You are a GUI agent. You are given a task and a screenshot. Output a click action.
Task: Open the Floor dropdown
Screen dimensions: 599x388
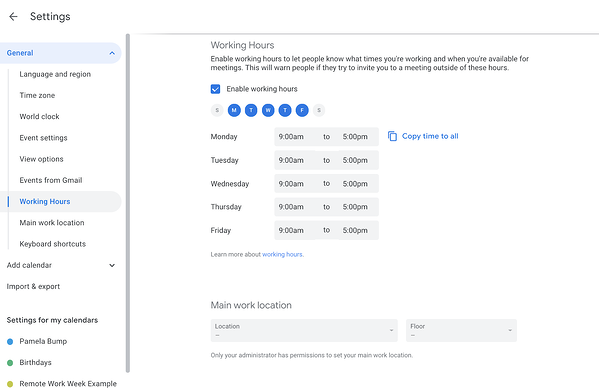[x=461, y=330]
